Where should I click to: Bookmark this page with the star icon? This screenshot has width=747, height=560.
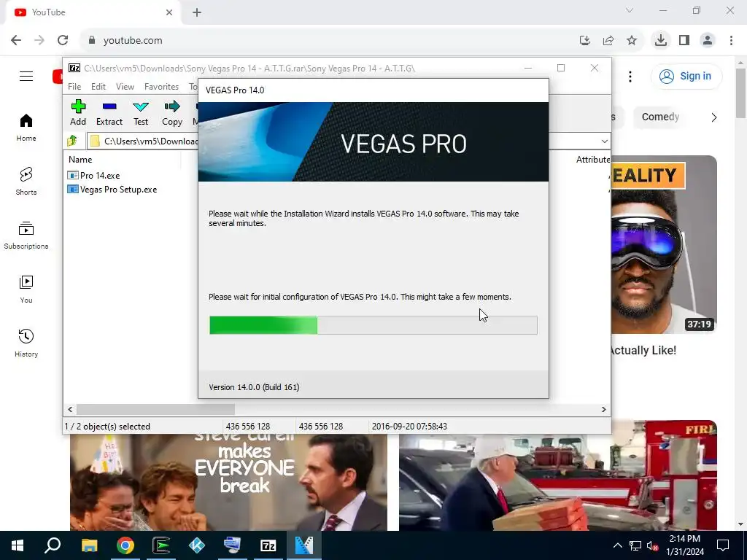(632, 41)
